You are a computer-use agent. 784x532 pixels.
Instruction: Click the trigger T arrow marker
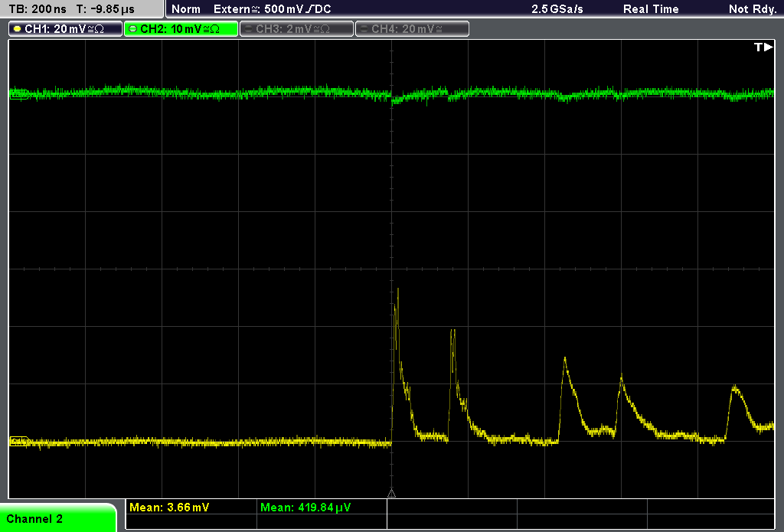(x=763, y=47)
